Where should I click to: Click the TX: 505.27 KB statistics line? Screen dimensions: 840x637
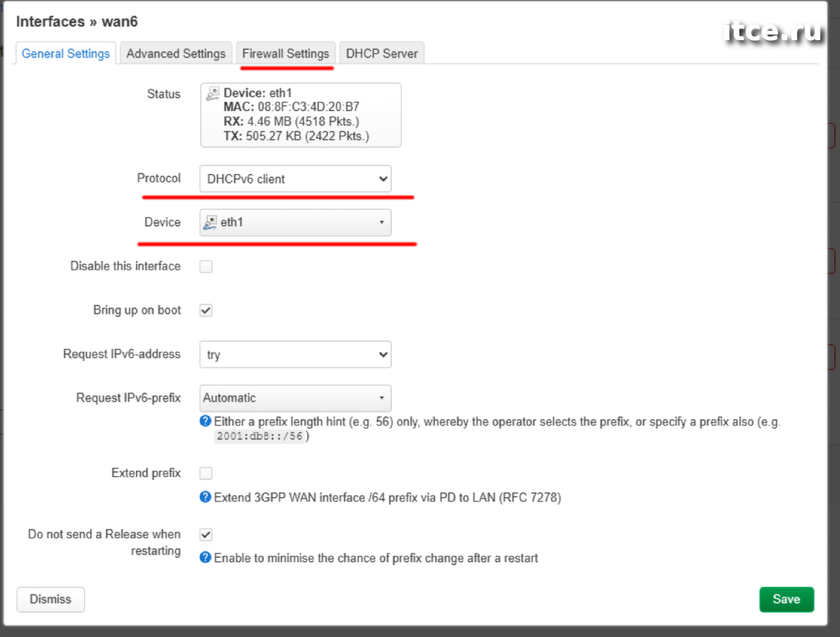tap(296, 136)
